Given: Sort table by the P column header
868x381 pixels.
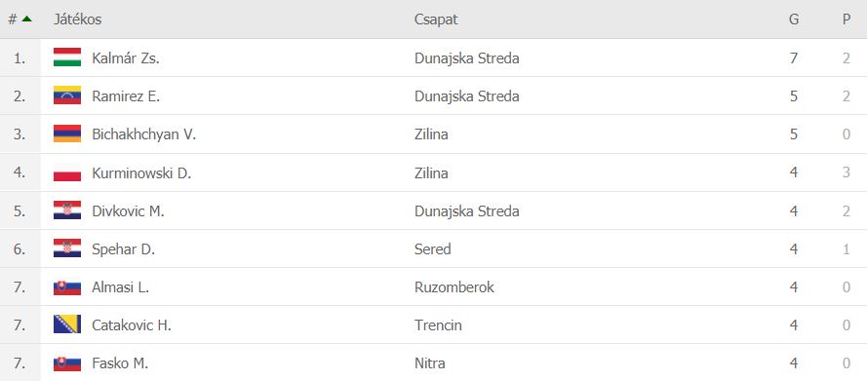Looking at the screenshot, I should pyautogui.click(x=847, y=19).
